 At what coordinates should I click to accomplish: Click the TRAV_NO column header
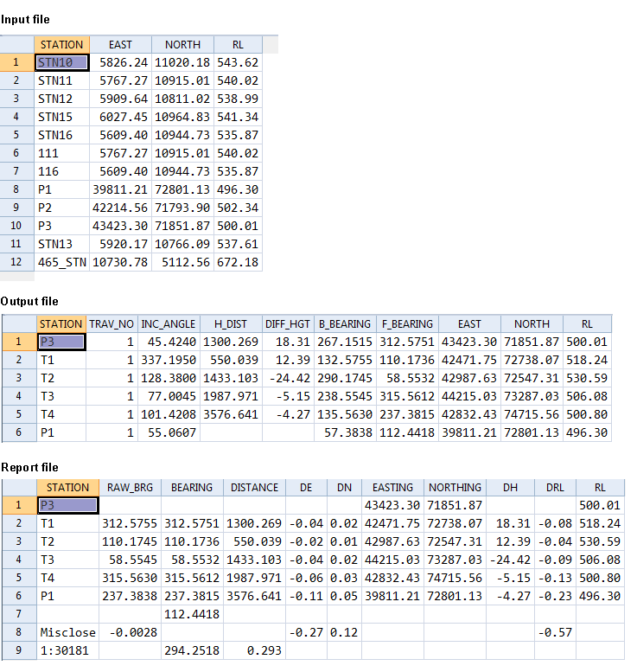pyautogui.click(x=111, y=324)
